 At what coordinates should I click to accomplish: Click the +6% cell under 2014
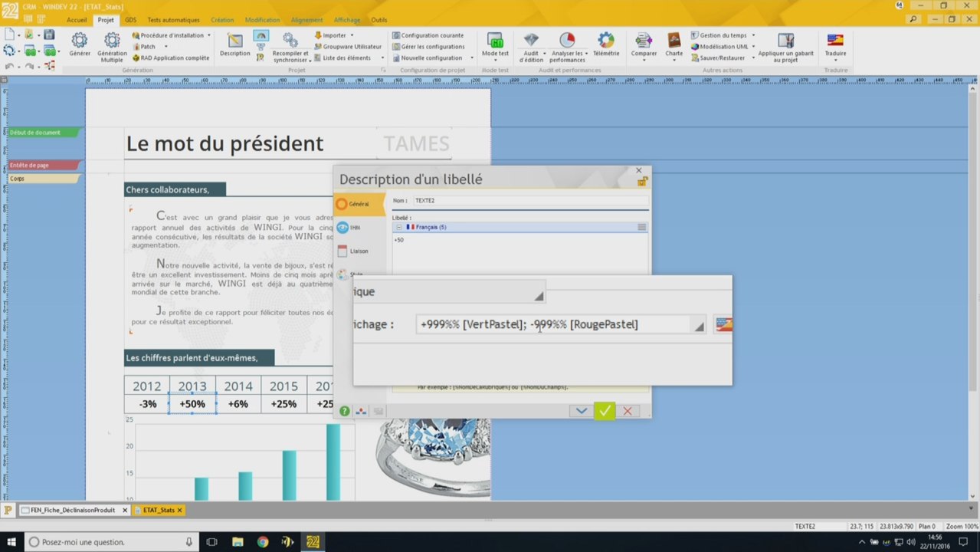tap(238, 404)
